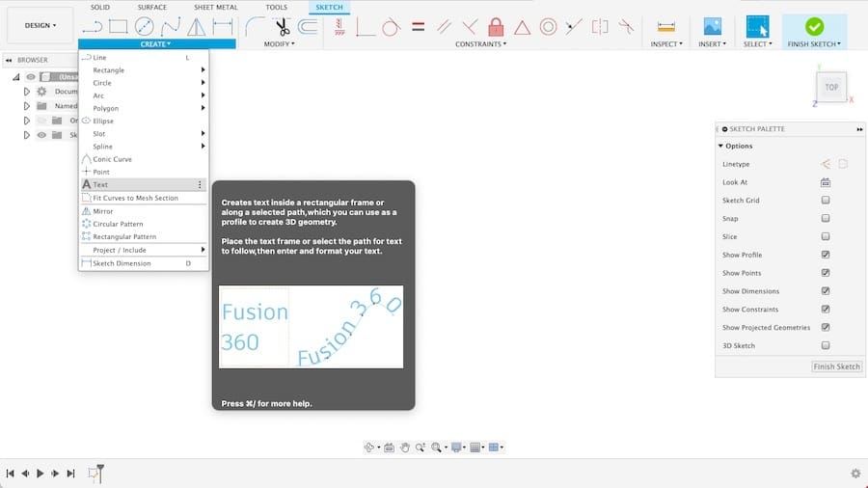The image size is (868, 488).
Task: Apply the Concentric constraint icon
Action: point(548,26)
